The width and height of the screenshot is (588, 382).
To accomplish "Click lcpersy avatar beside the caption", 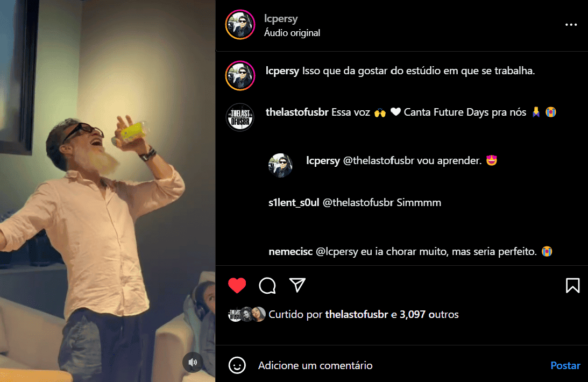I will tap(240, 75).
